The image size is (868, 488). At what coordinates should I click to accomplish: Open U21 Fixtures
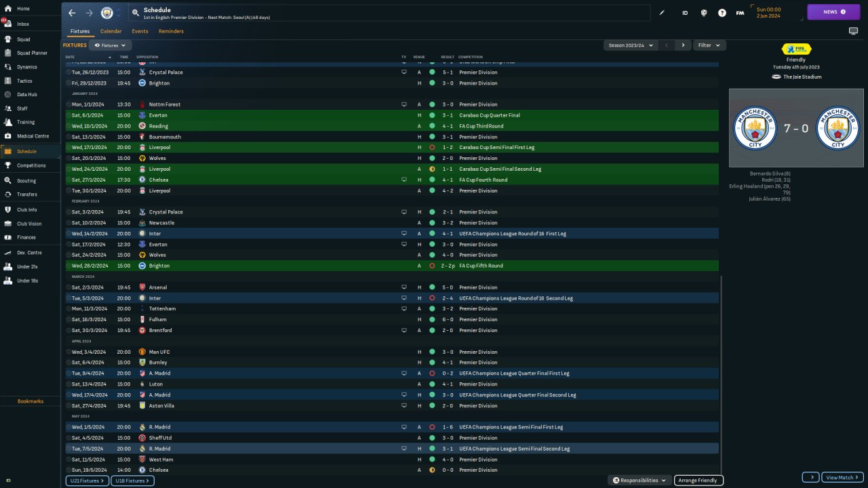pos(87,481)
